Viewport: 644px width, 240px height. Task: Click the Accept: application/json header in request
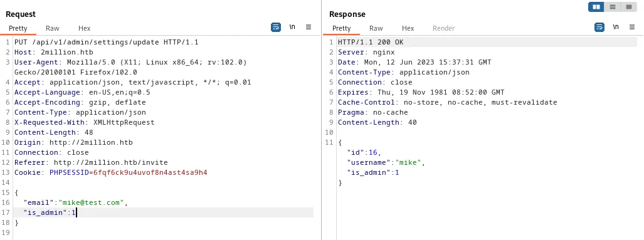[132, 82]
